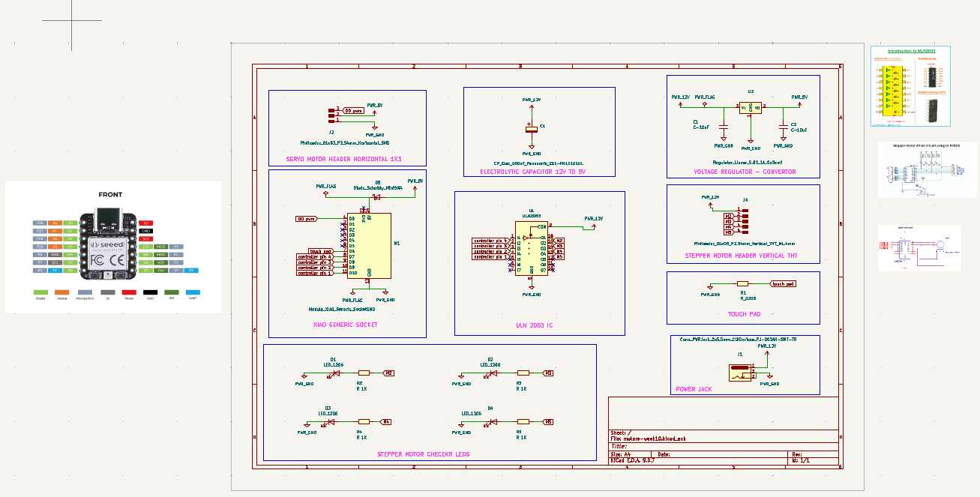
Task: Click the 'TOUCH PAD' section title text
Action: coord(744,315)
